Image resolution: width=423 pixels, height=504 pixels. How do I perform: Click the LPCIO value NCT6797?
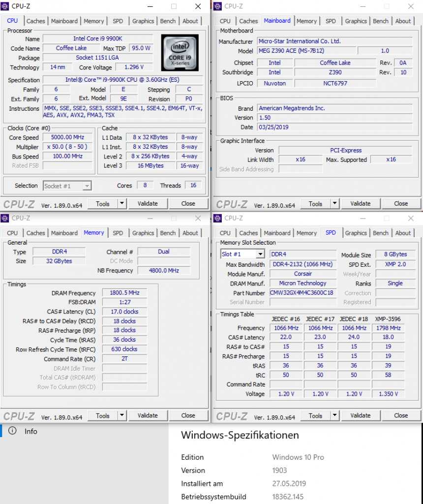(335, 83)
